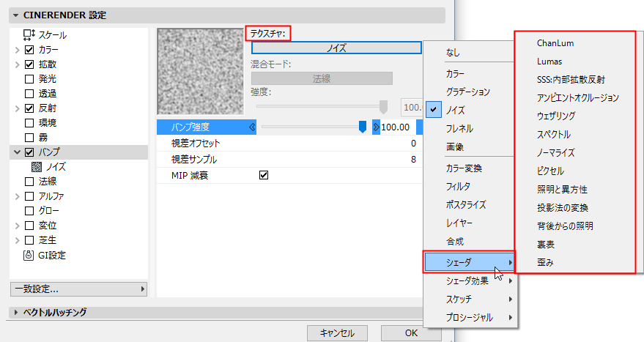Screen dimensions: 644x342
Task: Expand the カラー tree row
Action: (18, 50)
